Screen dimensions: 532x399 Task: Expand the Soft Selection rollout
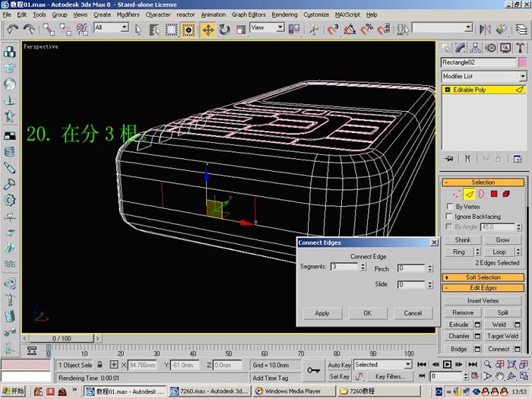[x=483, y=277]
